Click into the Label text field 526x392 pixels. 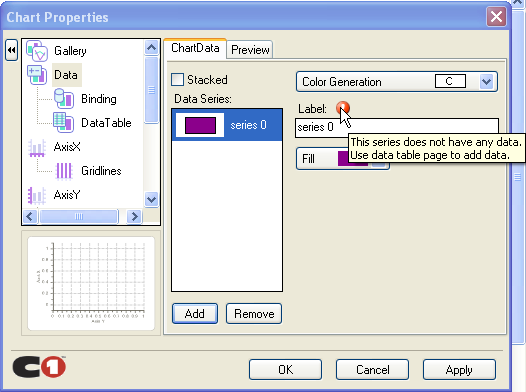tap(397, 127)
